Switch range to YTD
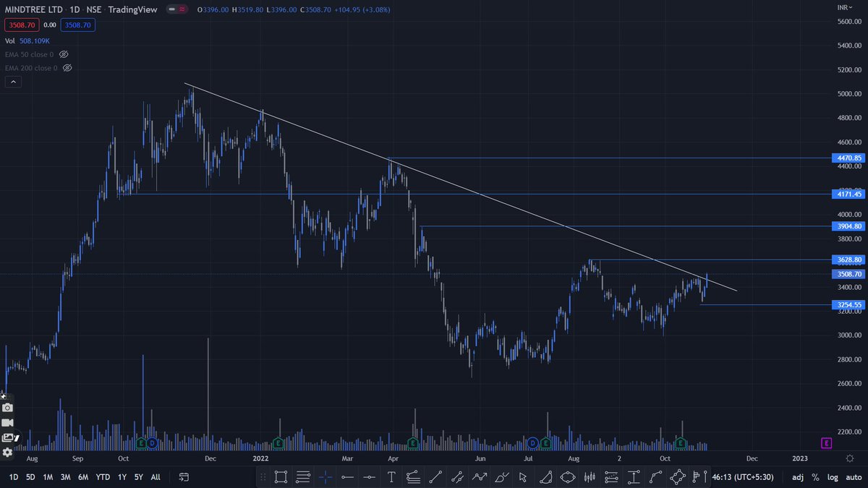This screenshot has width=868, height=488. [103, 477]
